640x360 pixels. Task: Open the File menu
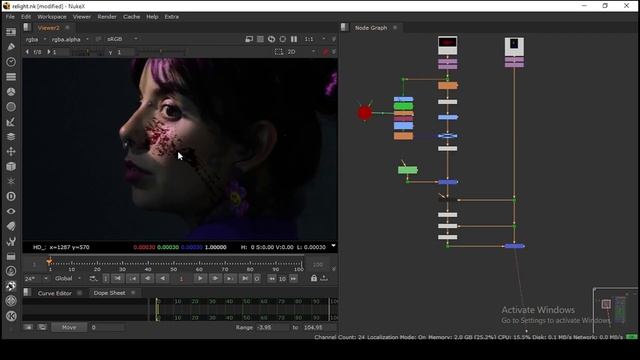[x=10, y=17]
